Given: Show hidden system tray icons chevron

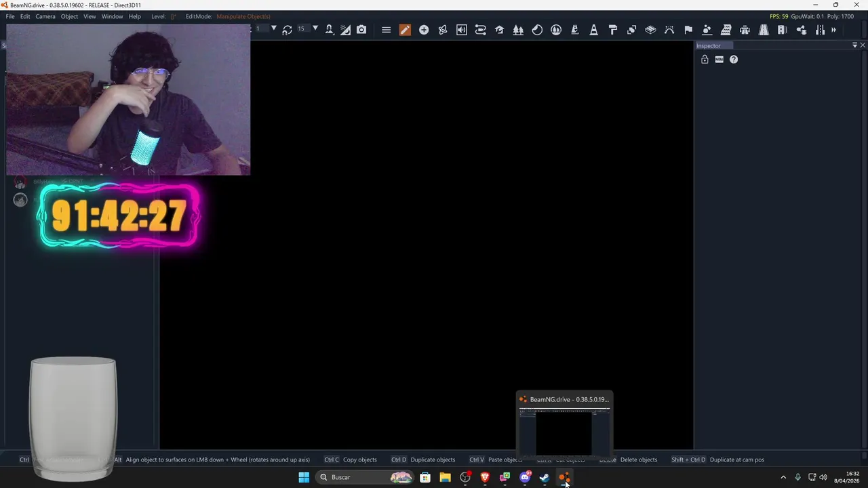Looking at the screenshot, I should tap(783, 477).
